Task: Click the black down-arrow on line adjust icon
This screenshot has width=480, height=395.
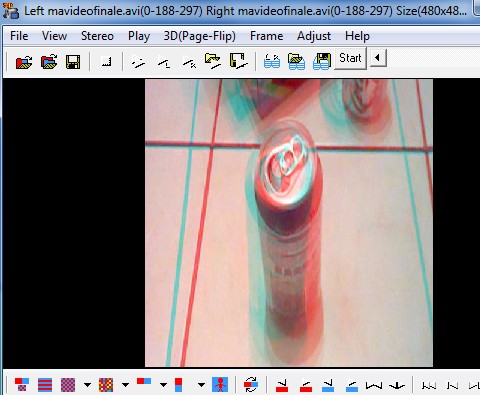Action: [397, 386]
